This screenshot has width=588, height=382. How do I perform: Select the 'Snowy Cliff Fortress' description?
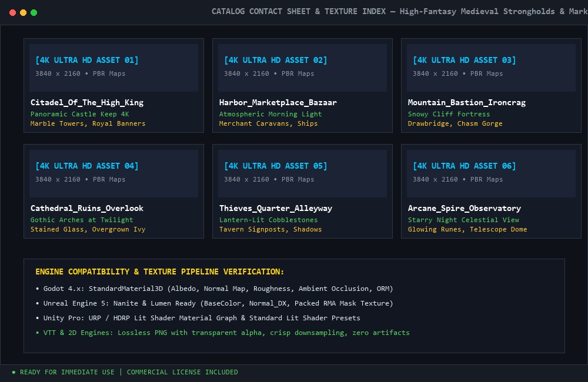click(449, 114)
